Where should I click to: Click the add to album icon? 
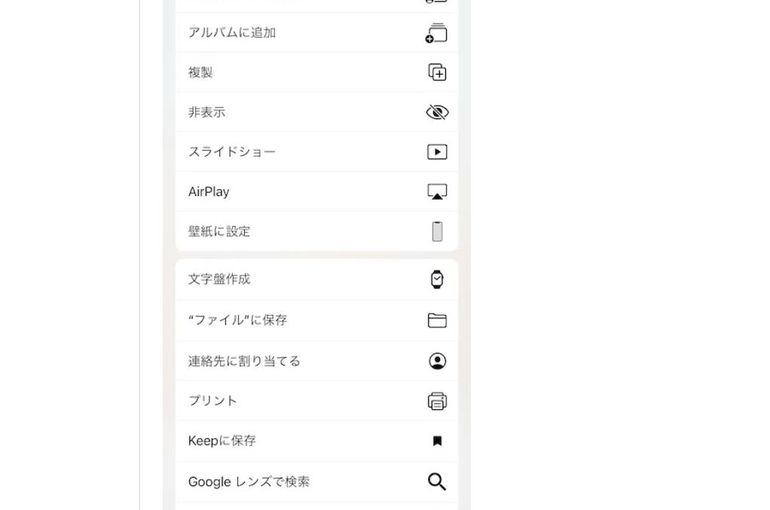tap(436, 33)
